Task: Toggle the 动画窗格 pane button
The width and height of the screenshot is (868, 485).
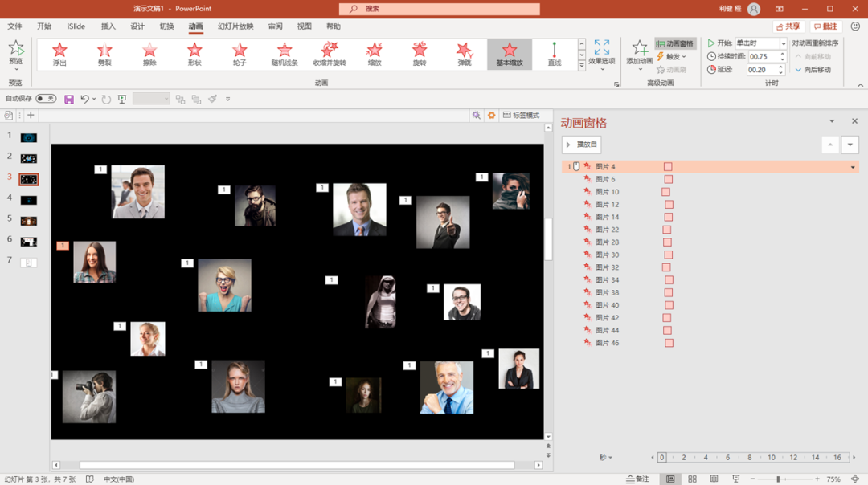Action: (x=674, y=43)
